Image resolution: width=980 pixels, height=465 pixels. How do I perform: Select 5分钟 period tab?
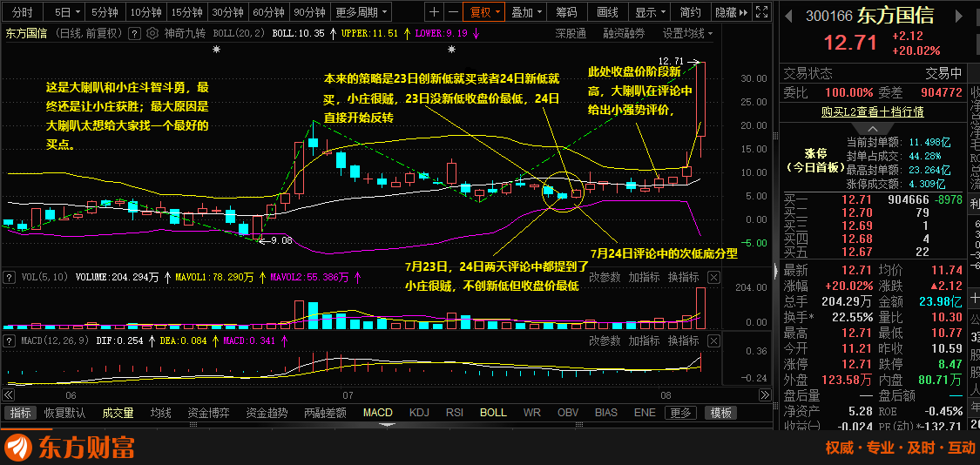105,11
